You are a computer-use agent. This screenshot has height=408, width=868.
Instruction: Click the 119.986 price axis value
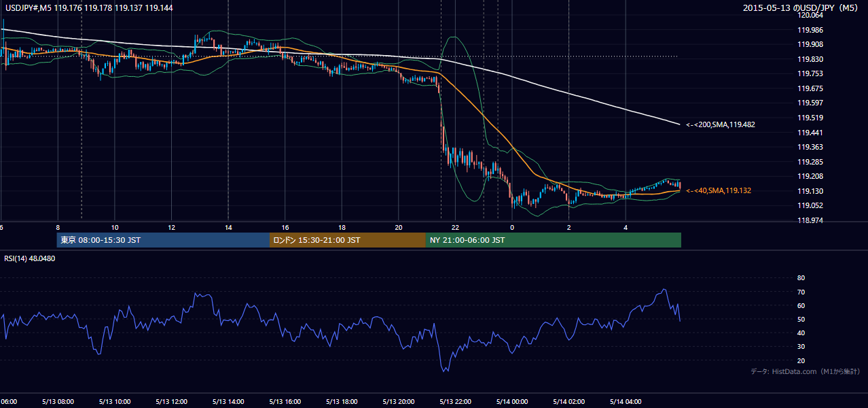810,30
